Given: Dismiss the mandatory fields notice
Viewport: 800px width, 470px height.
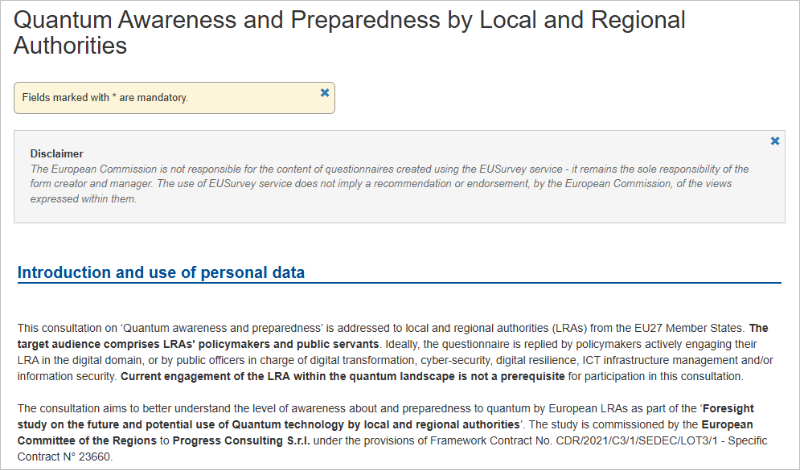Looking at the screenshot, I should (324, 92).
